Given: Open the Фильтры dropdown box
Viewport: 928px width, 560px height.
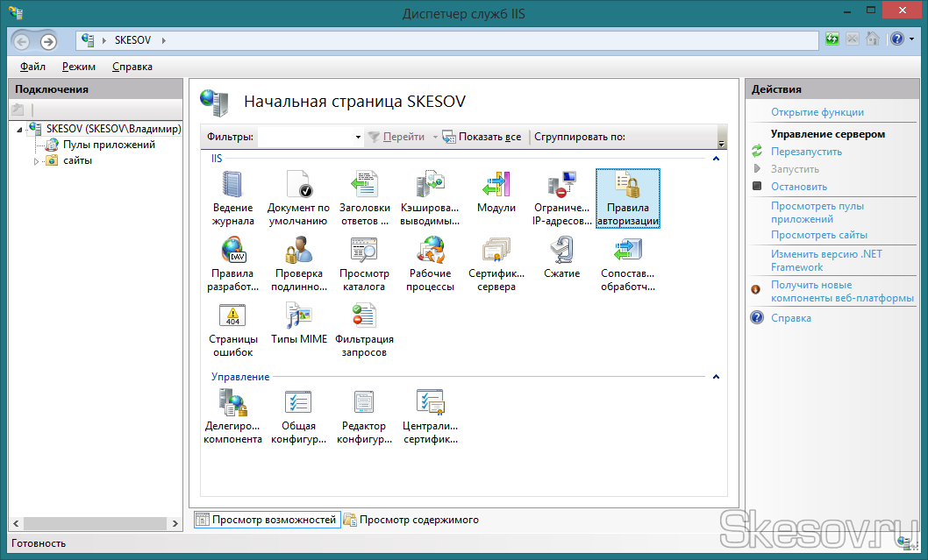Looking at the screenshot, I should [358, 138].
